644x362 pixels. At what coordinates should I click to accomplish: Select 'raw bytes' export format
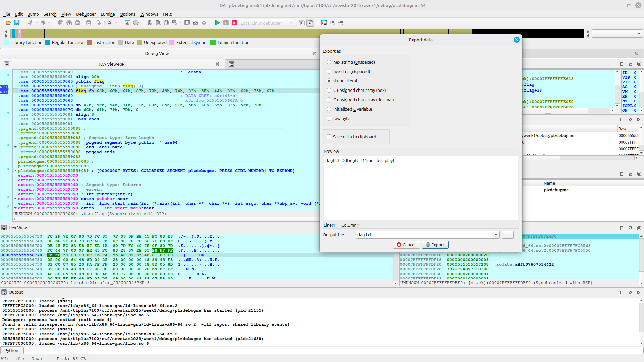tap(329, 119)
